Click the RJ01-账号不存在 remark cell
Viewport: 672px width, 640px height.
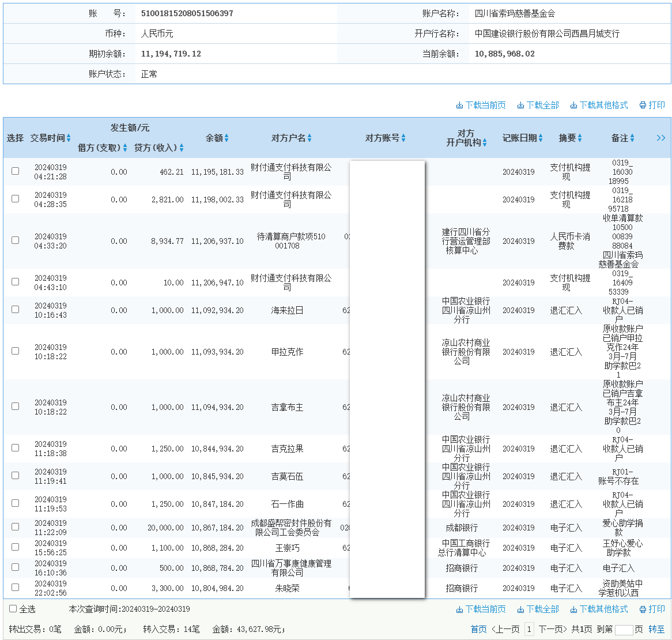(618, 476)
